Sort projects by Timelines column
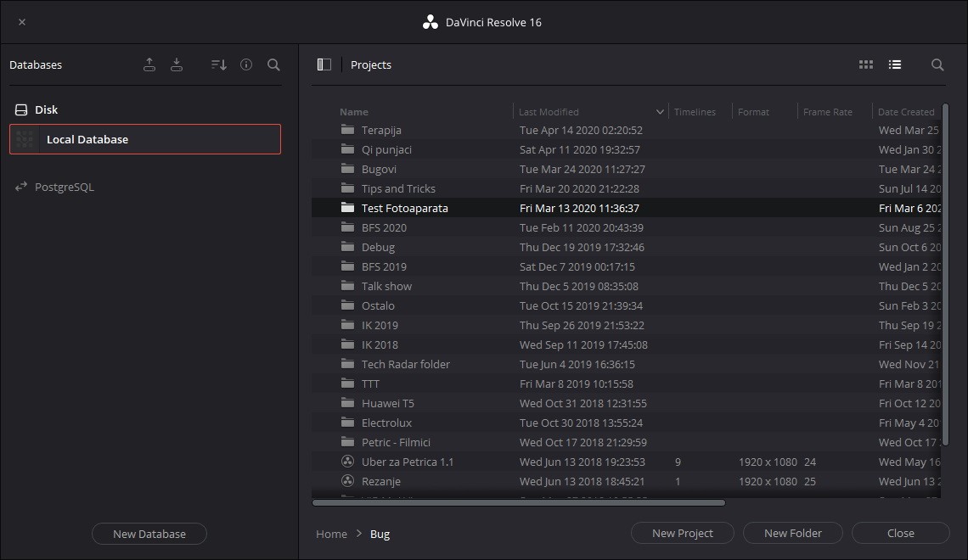 (x=695, y=112)
